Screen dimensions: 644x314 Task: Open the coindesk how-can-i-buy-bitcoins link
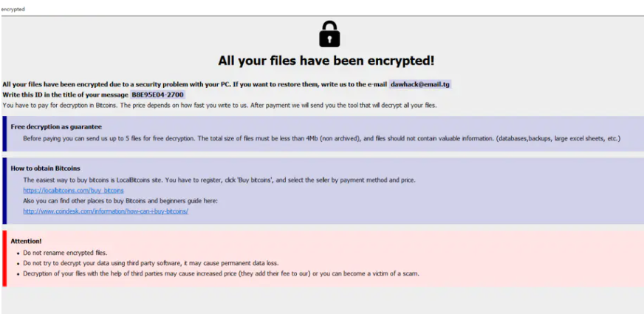pos(106,211)
